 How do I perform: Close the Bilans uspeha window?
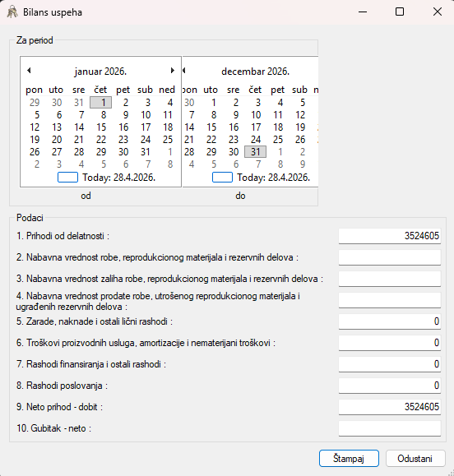[x=438, y=12]
